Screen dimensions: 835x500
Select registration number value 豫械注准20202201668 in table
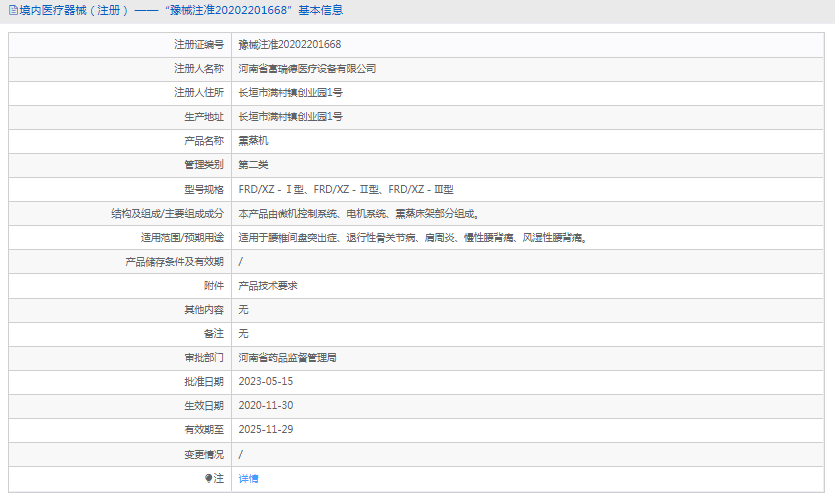pos(290,45)
